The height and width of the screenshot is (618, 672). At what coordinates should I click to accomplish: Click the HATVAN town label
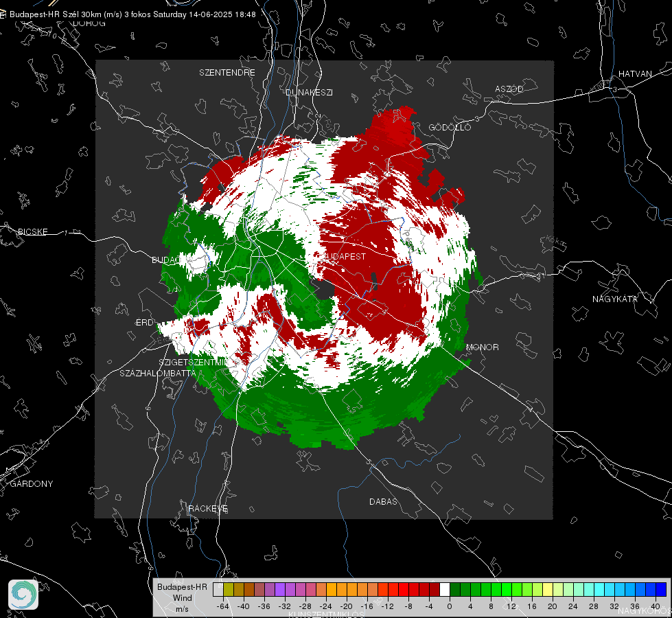click(x=635, y=73)
